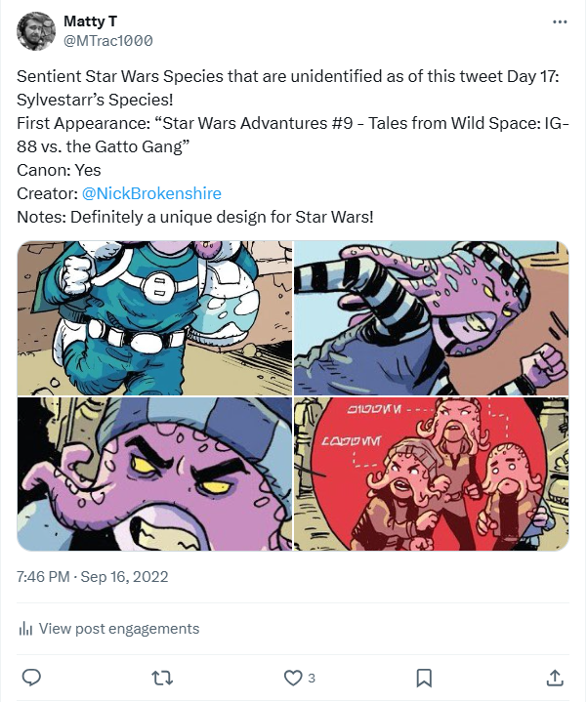Click the 'Canon: Yes' line of text
The height and width of the screenshot is (702, 588).
[59, 170]
